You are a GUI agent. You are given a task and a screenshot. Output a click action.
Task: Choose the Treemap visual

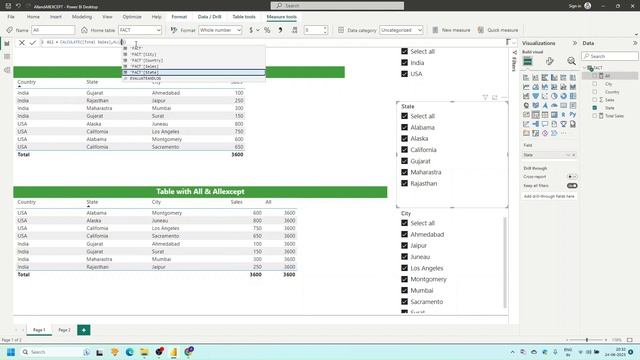tap(573, 96)
